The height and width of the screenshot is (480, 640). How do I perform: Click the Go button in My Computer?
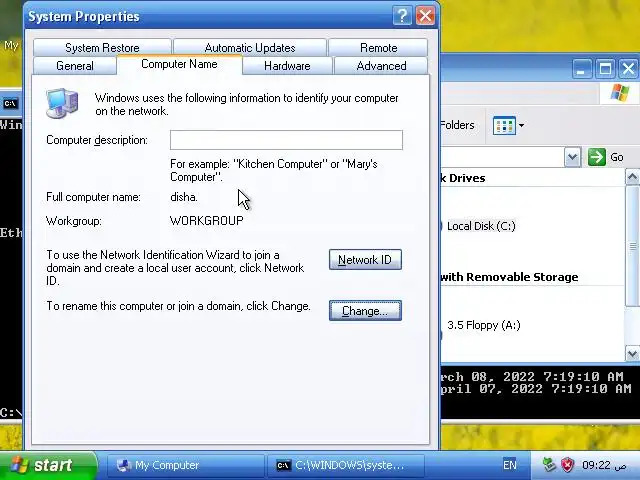pyautogui.click(x=606, y=157)
